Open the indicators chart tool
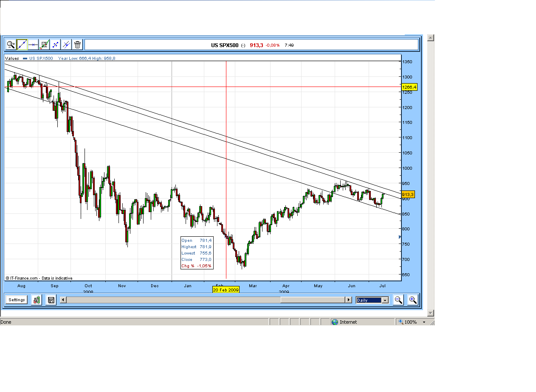This screenshot has height=392, width=536. pos(44,45)
